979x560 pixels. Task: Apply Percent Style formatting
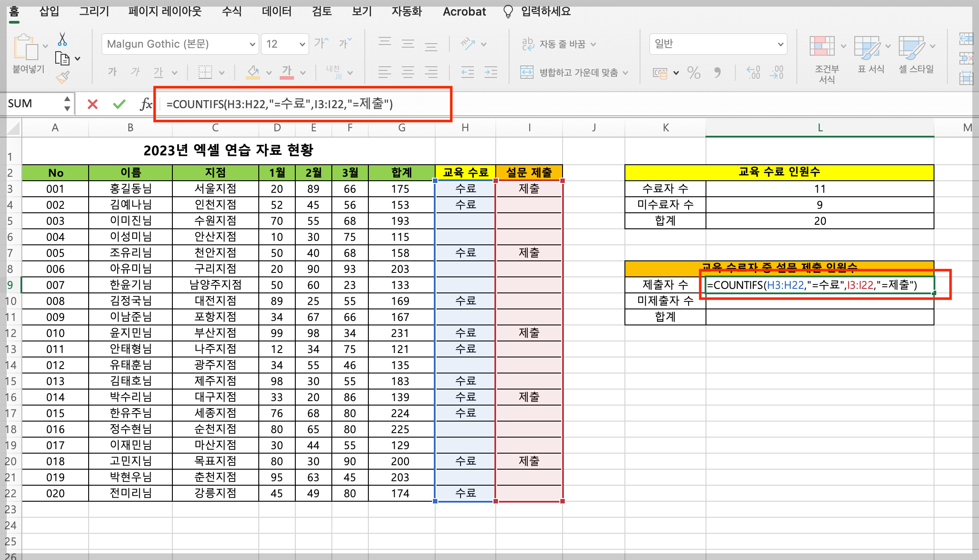tap(693, 73)
